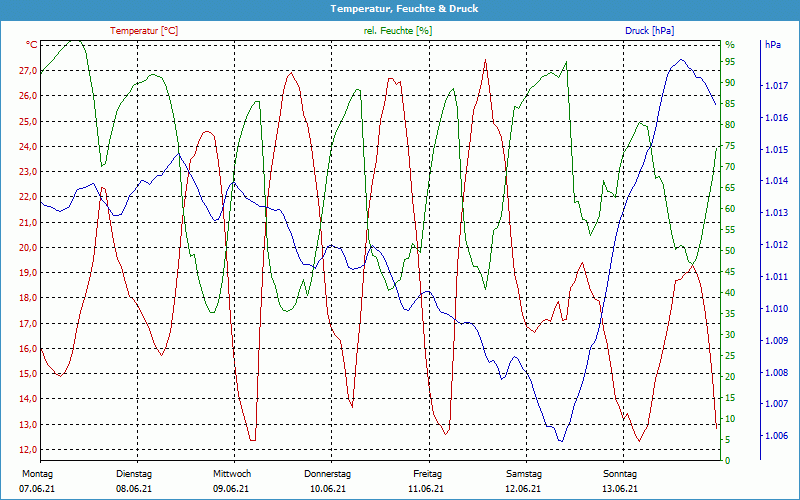Select the green "rel. Feuchte [%]" legend label
The width and height of the screenshot is (800, 500).
(x=397, y=31)
